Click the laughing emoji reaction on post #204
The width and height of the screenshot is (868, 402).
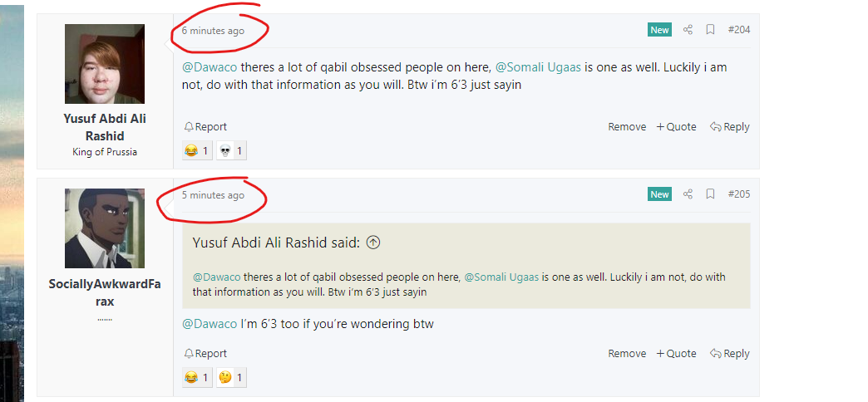click(197, 150)
